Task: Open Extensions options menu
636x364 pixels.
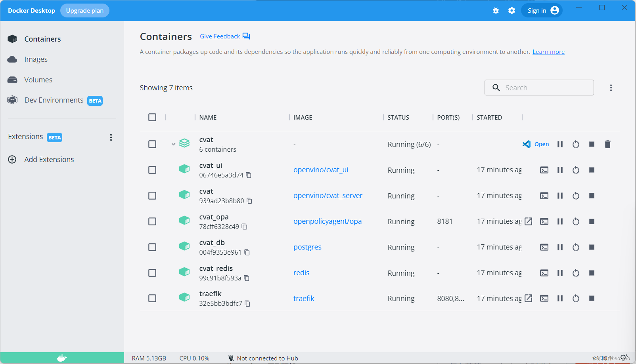Action: 111,137
